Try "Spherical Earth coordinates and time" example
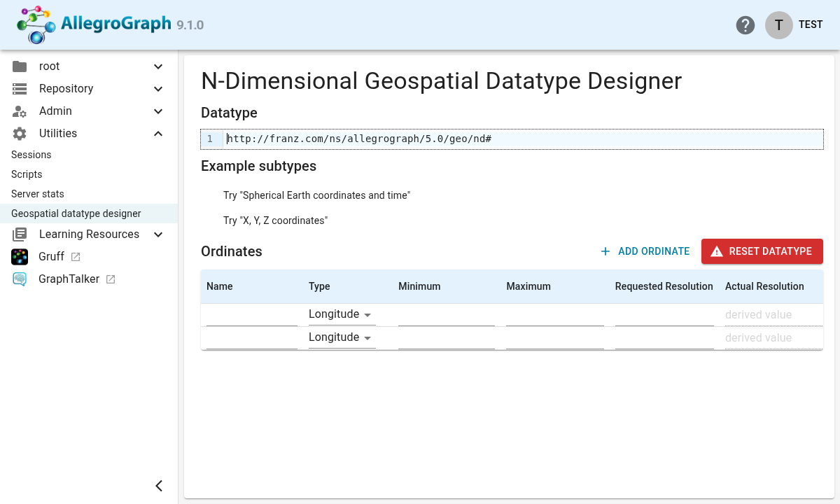Image resolution: width=840 pixels, height=504 pixels. pos(316,195)
